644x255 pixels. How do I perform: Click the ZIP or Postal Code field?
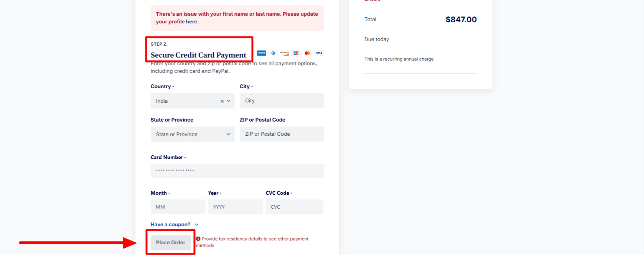coord(282,134)
